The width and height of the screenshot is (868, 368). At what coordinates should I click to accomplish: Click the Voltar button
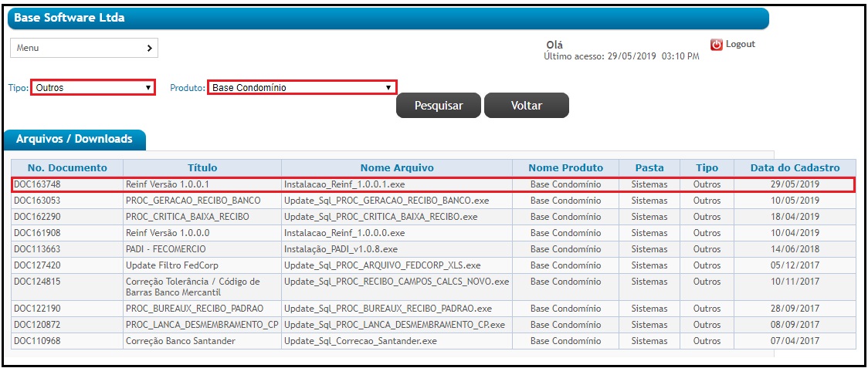pos(527,105)
